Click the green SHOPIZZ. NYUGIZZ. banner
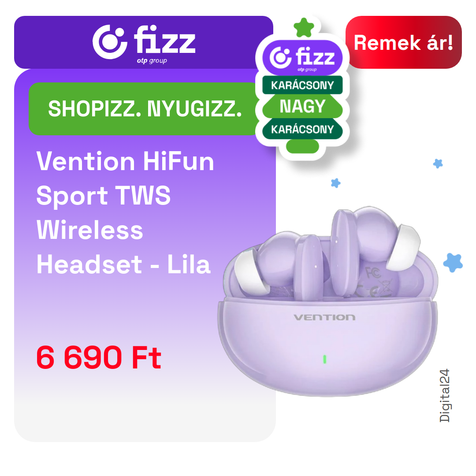476x476 pixels. pos(145,109)
